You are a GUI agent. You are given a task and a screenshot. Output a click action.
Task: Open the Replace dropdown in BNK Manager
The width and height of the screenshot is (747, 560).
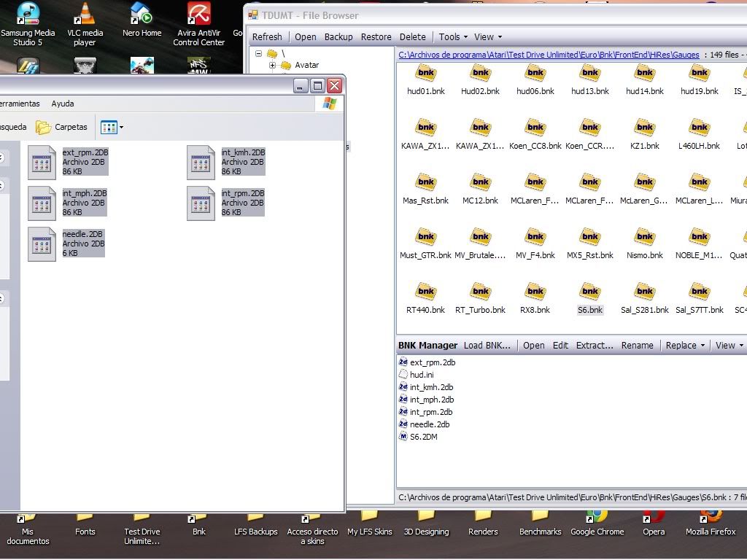(x=685, y=345)
